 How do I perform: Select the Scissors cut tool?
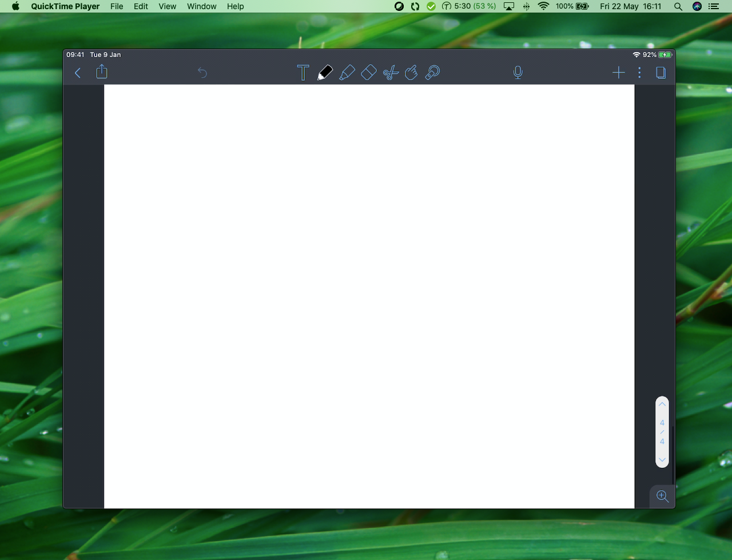point(391,73)
